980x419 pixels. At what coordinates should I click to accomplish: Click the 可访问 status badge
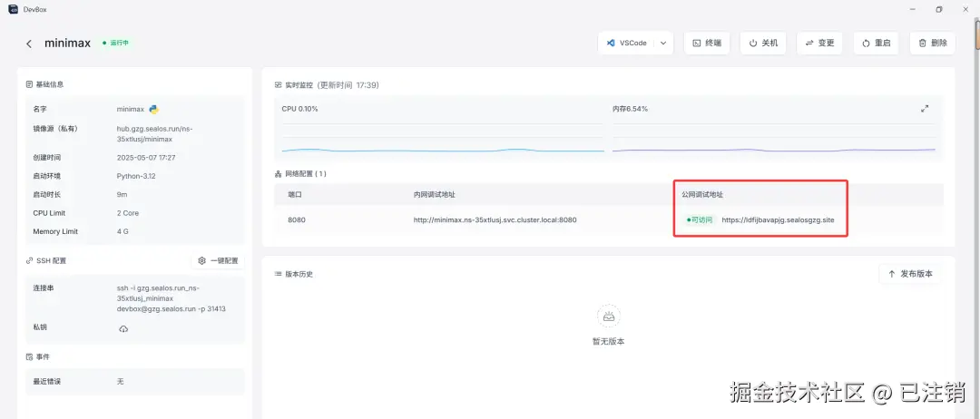(x=699, y=219)
